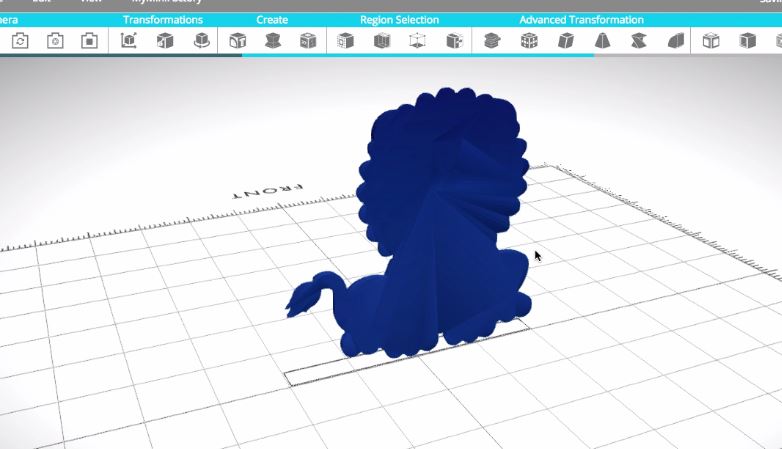This screenshot has height=449, width=782.
Task: Click the camera icon with solid square
Action: click(x=89, y=40)
